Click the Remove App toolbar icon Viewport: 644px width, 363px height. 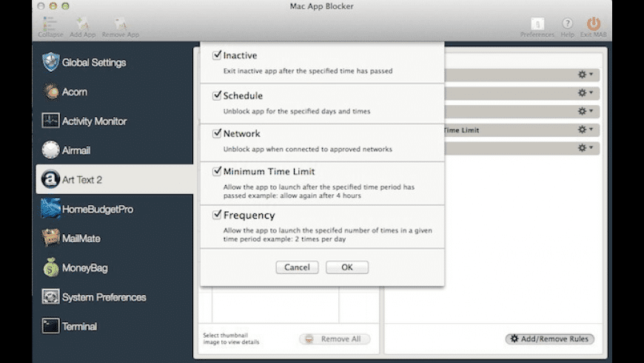pyautogui.click(x=121, y=24)
